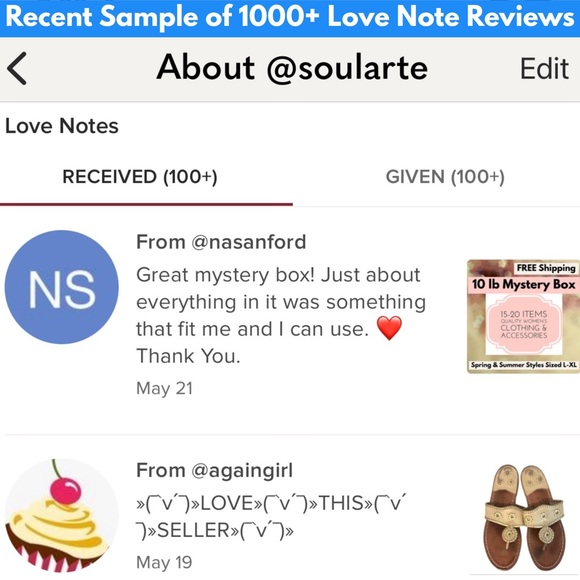Click the May 21 date label
Screen dimensions: 580x580
pyautogui.click(x=165, y=388)
